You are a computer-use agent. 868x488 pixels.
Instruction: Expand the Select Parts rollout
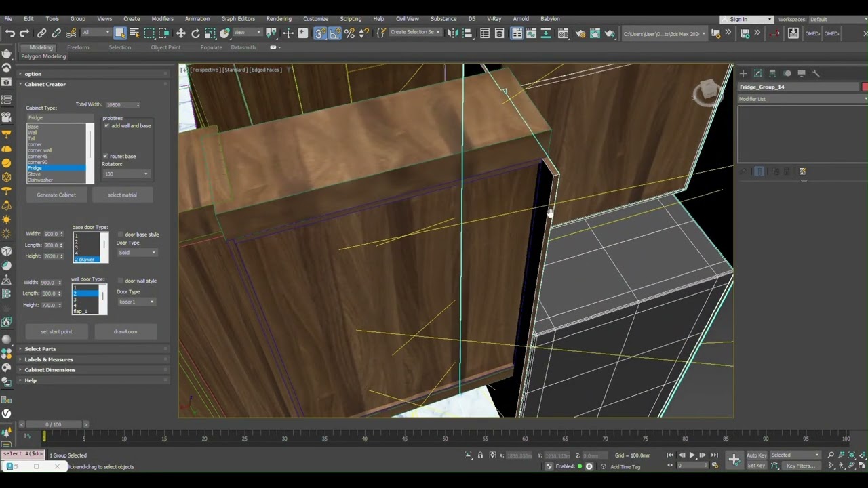tap(41, 349)
